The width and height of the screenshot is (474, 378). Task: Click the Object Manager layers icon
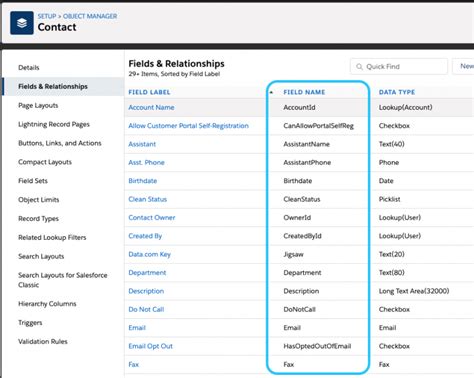point(22,23)
